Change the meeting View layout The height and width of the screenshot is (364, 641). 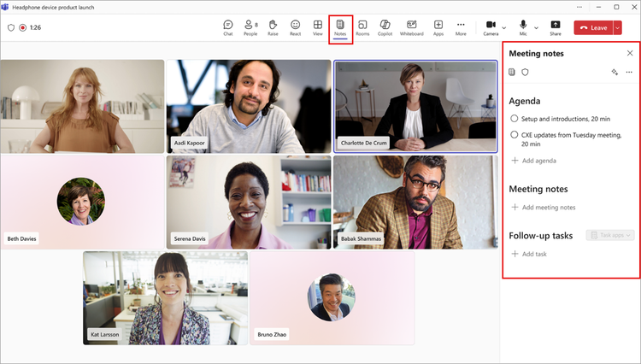[318, 28]
